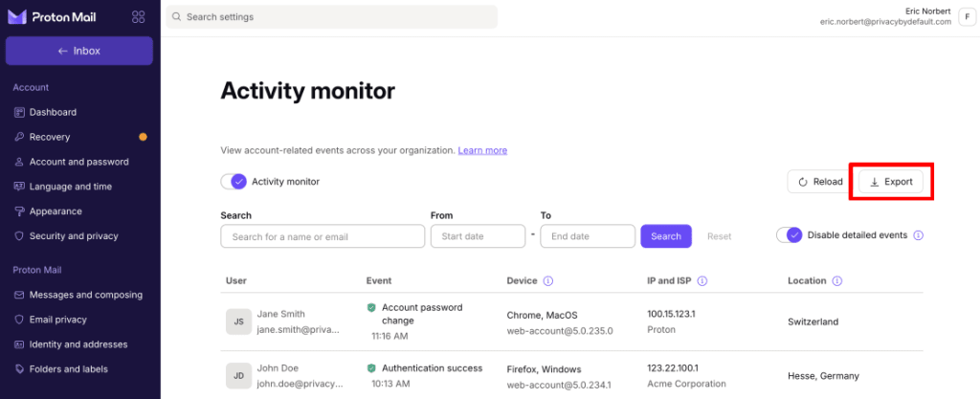
Task: Click the Proton Mail logo
Action: click(x=52, y=17)
